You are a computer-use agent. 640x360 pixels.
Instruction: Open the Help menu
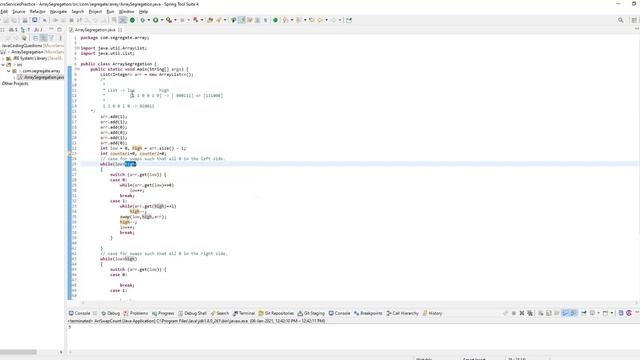143,12
